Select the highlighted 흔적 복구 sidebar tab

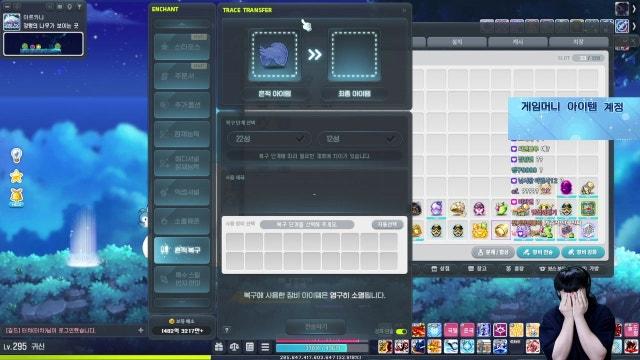pyautogui.click(x=182, y=250)
